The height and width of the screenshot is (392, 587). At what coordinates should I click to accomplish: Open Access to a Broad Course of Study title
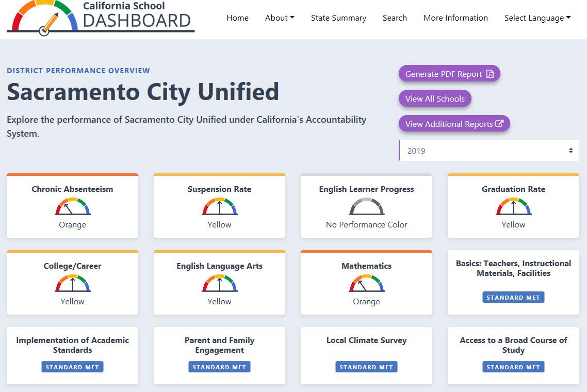[513, 345]
